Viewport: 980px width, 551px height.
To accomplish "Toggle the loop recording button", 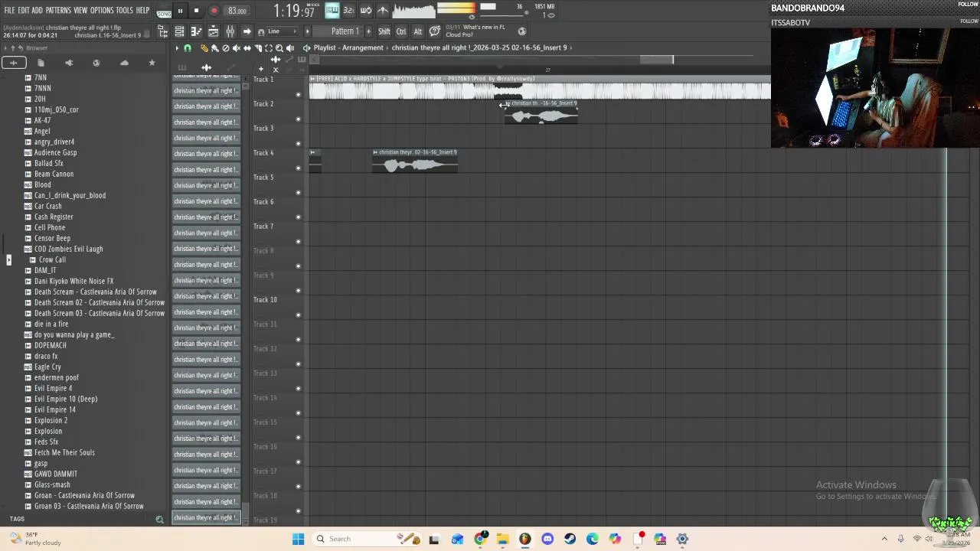I will (366, 11).
